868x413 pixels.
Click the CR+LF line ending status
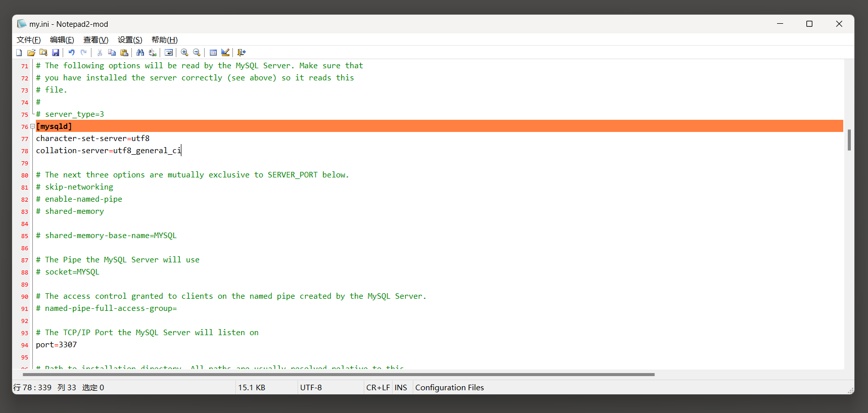(x=378, y=388)
